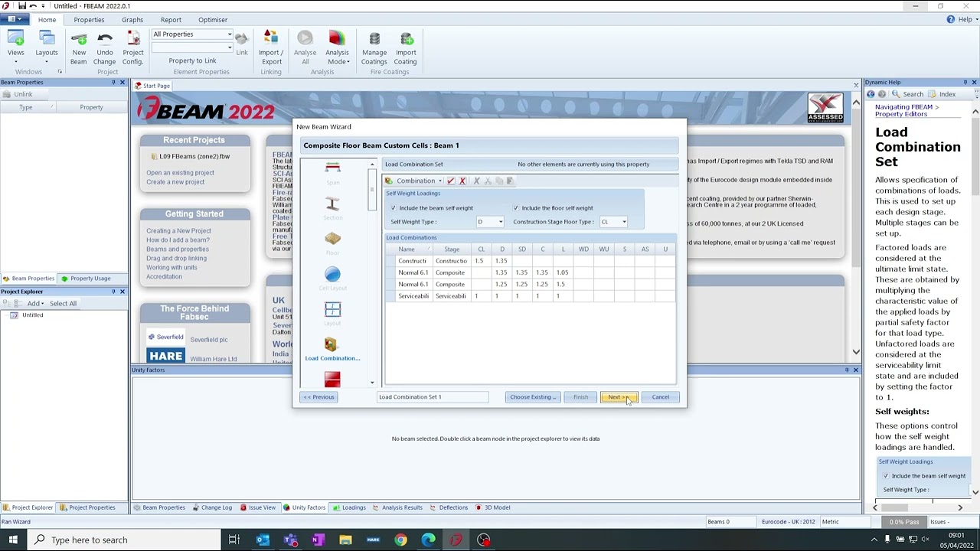Open the Properties ribbon tab
Screen dimensions: 980x551
click(89, 19)
